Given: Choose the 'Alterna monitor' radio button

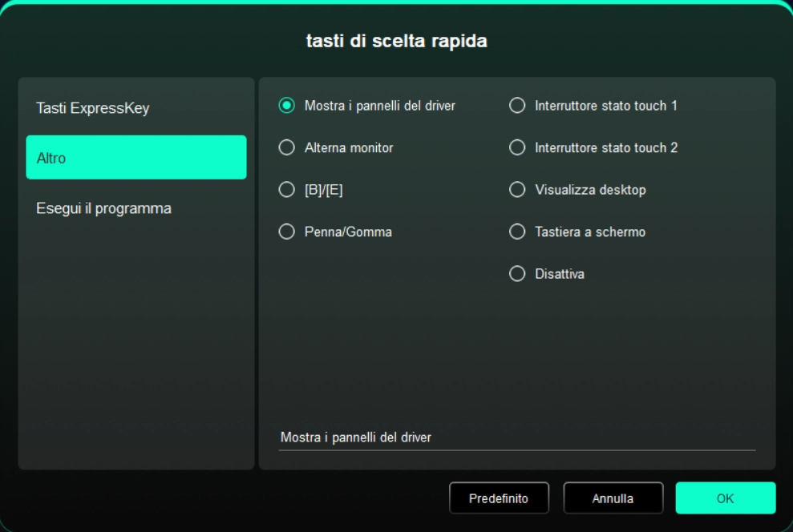Looking at the screenshot, I should click(x=286, y=148).
